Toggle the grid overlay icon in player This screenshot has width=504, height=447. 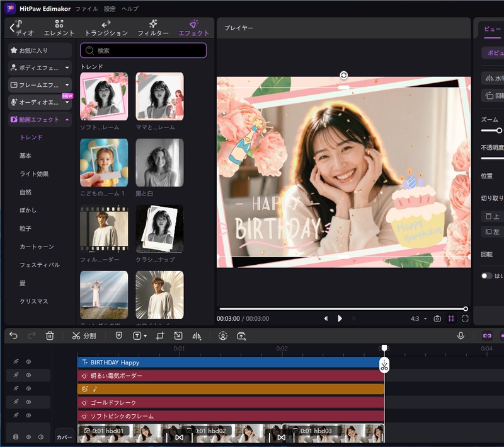click(451, 318)
